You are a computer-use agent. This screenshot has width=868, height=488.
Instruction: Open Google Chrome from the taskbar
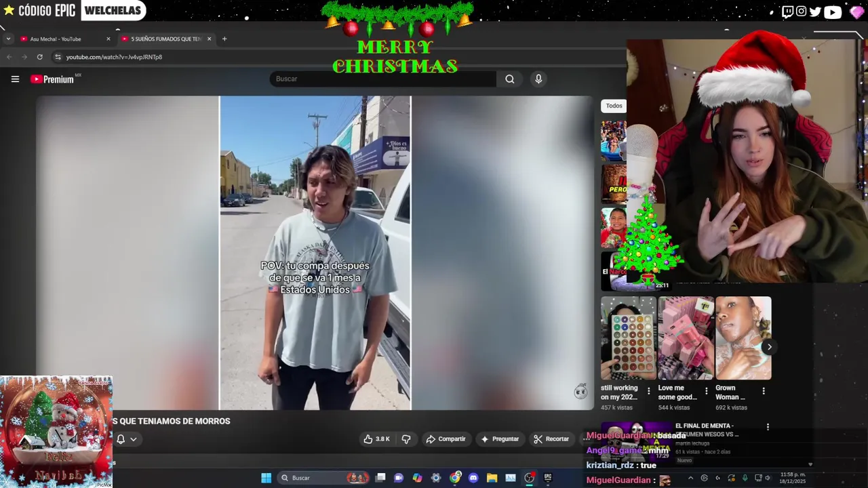[x=454, y=478]
